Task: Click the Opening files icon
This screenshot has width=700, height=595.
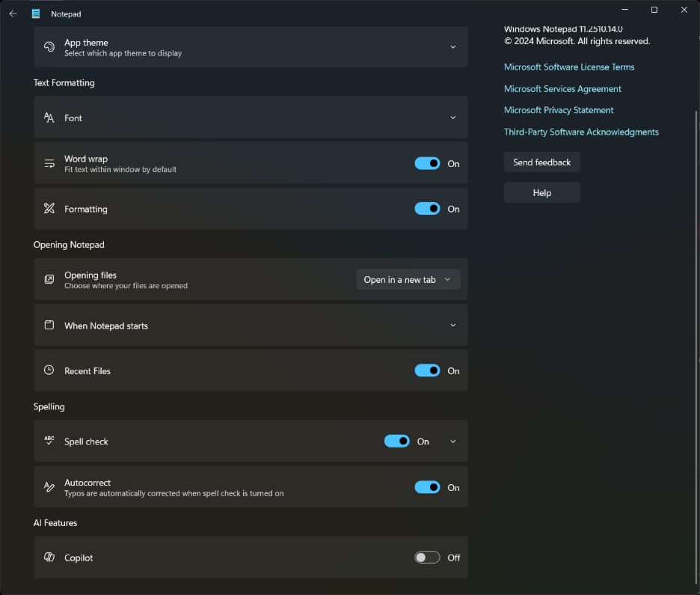Action: tap(49, 279)
